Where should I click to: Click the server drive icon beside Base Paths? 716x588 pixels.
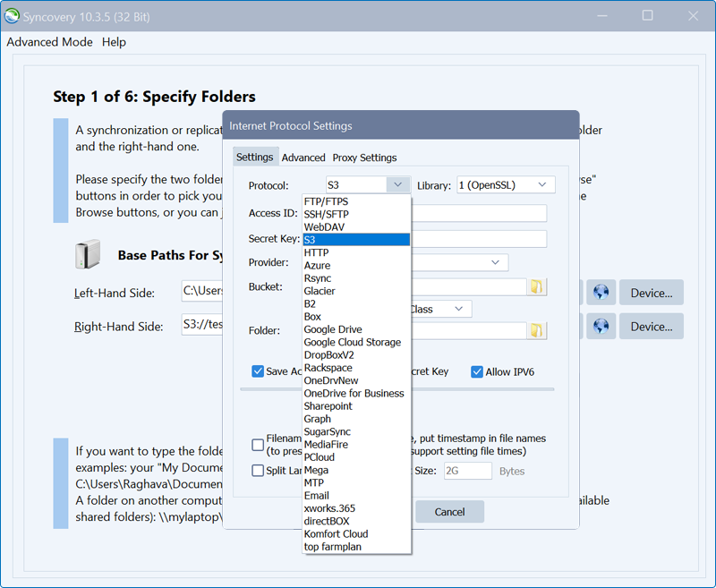click(x=88, y=254)
